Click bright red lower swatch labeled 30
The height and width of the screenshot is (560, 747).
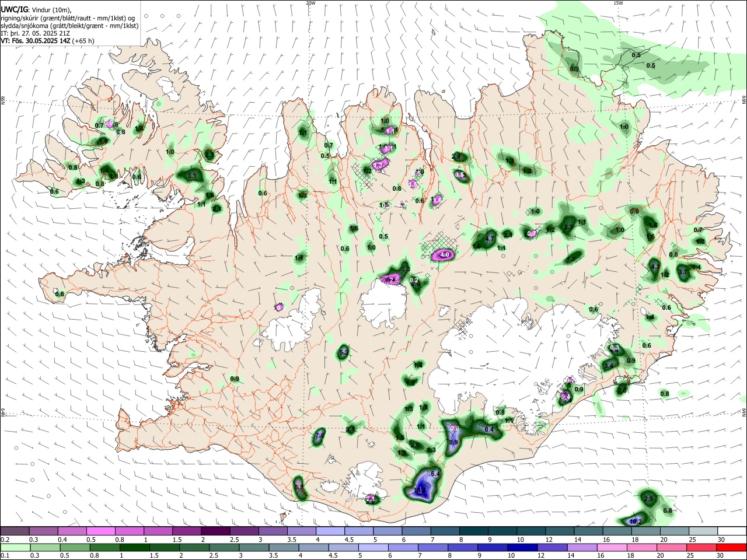coord(732,547)
